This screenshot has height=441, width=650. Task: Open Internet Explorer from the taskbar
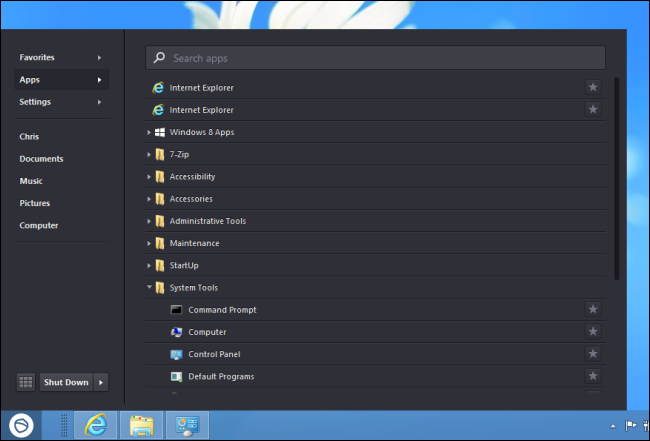pos(96,425)
